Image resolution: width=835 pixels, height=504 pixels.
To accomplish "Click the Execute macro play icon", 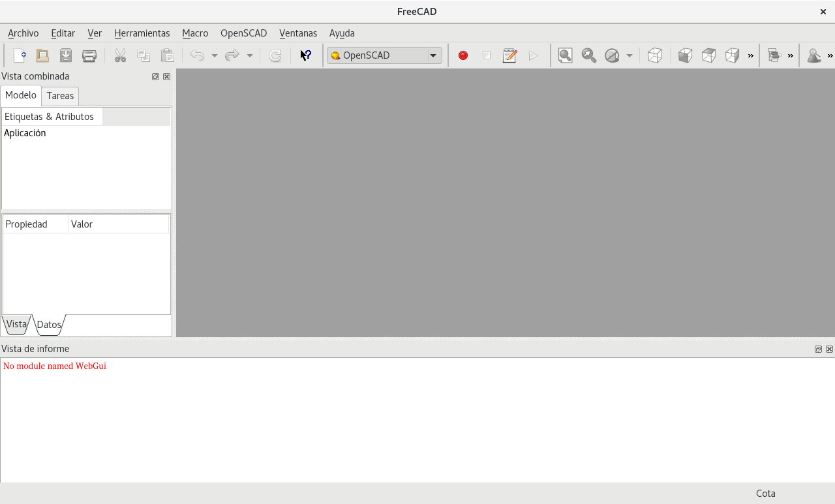I will point(534,55).
